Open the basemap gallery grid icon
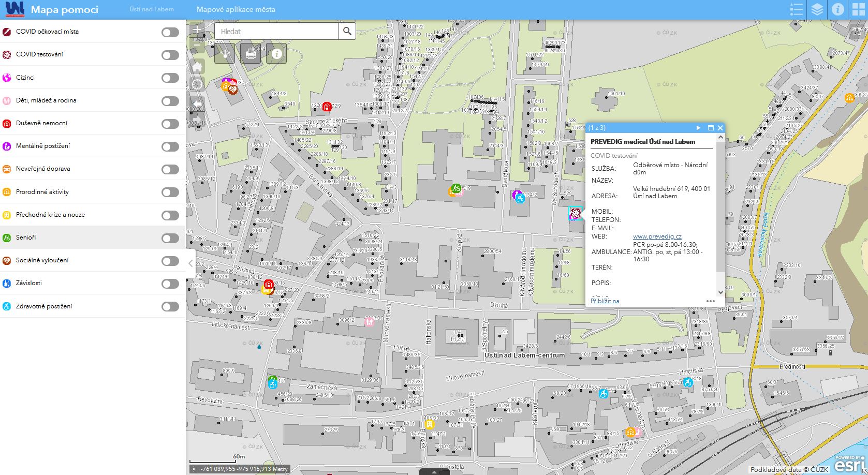 [x=858, y=10]
